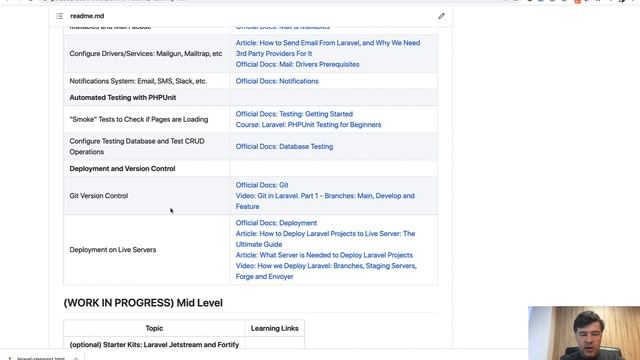
Task: Open 'Article: How to Deploy Laravel Projects' link
Action: click(325, 239)
